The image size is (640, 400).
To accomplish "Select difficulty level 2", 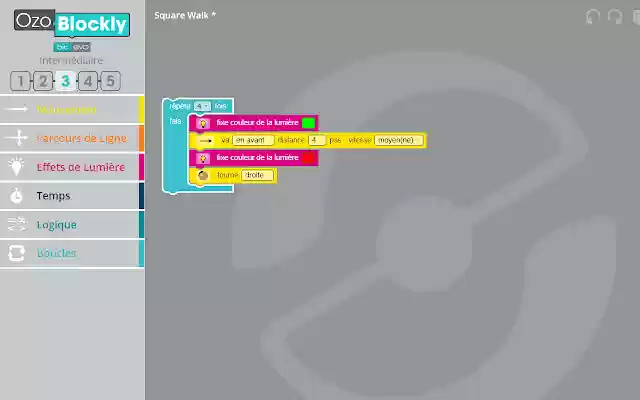I will [x=43, y=81].
